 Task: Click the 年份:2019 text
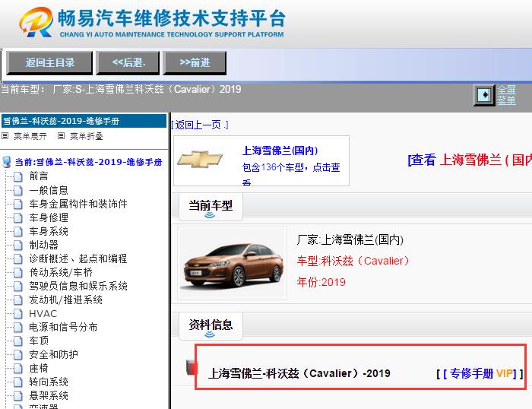pos(321,282)
